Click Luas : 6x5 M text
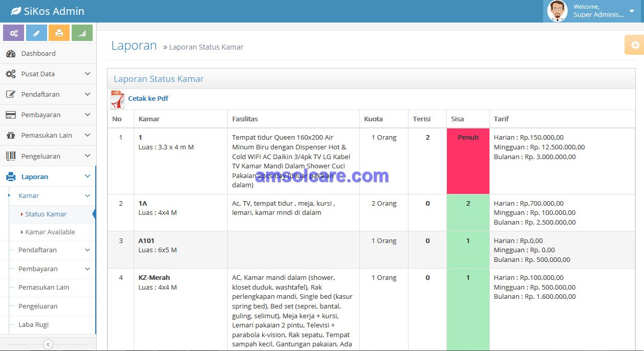The image size is (644, 351). [158, 250]
